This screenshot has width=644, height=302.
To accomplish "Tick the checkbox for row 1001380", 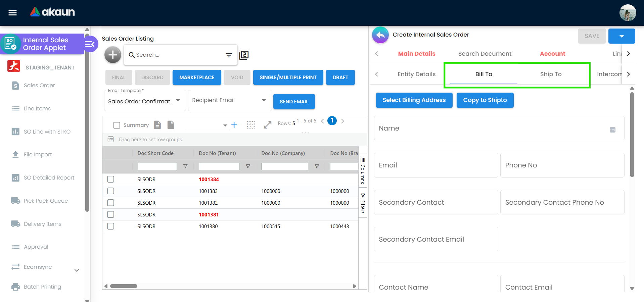I will coord(110,226).
